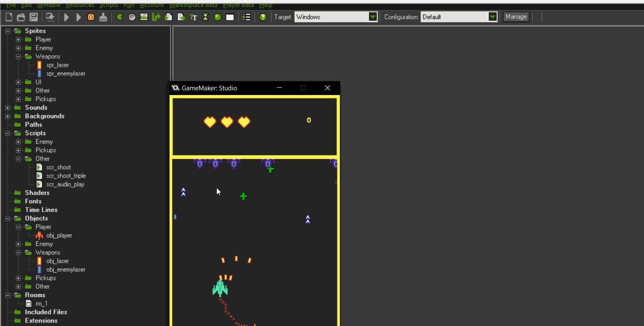This screenshot has width=644, height=326.
Task: Collapse the Weapons folder under Sprites
Action: pos(18,57)
